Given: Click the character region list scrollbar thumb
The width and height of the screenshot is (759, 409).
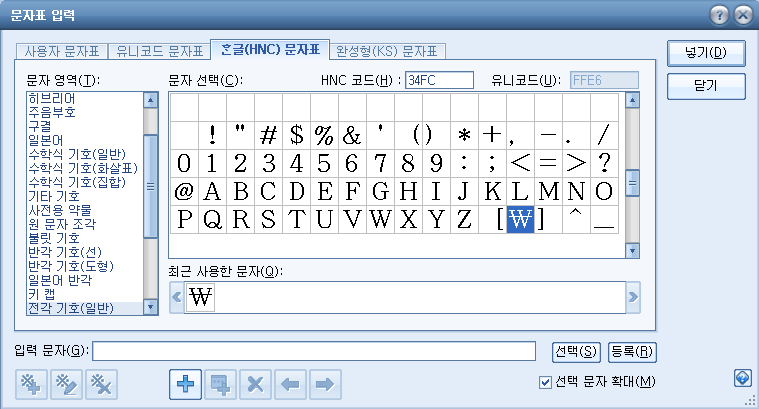Looking at the screenshot, I should click(151, 186).
